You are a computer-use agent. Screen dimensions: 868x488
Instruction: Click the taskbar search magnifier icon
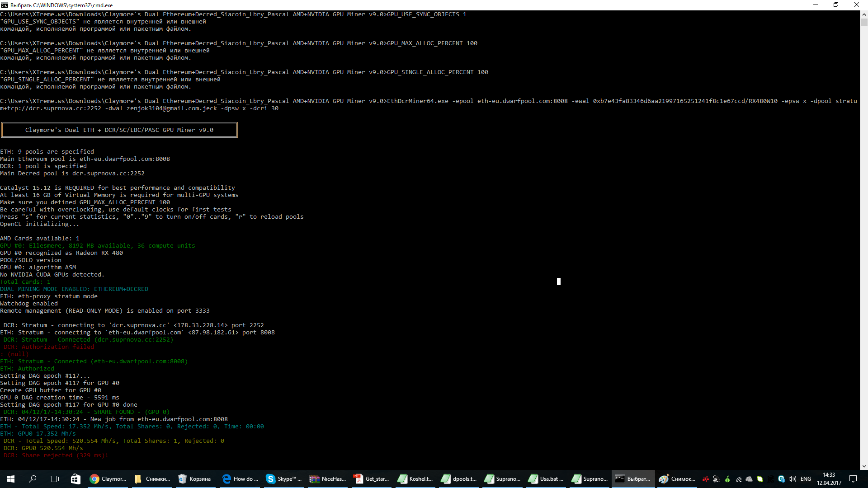coord(33,479)
